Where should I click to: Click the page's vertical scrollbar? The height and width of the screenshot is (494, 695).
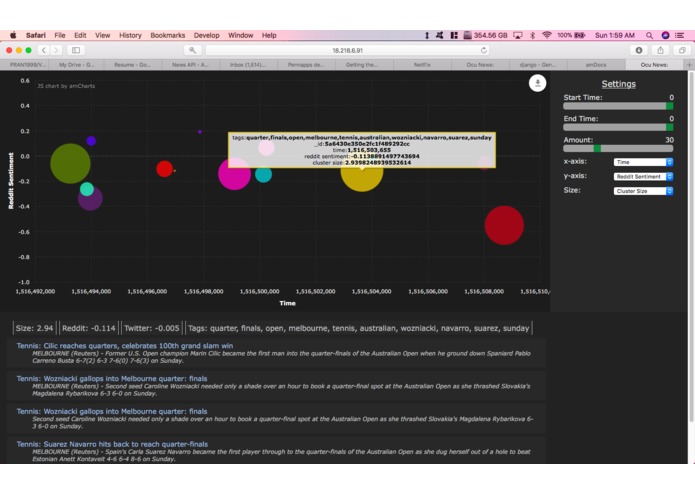(691, 246)
